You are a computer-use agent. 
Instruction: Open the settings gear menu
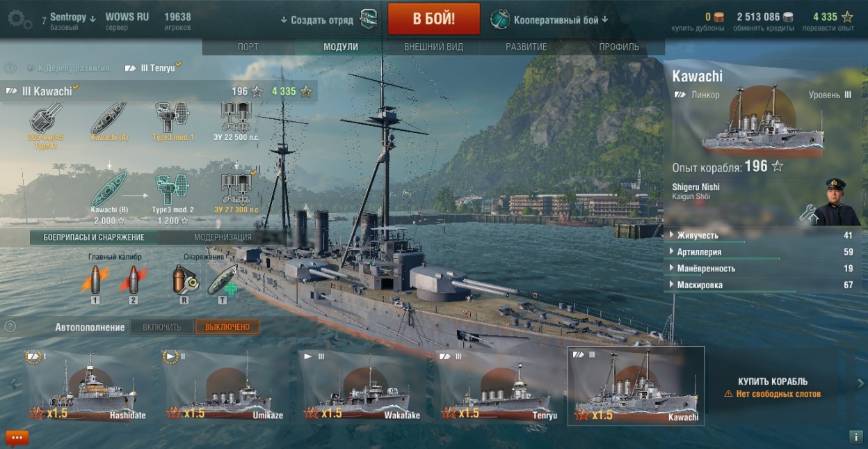pyautogui.click(x=19, y=19)
